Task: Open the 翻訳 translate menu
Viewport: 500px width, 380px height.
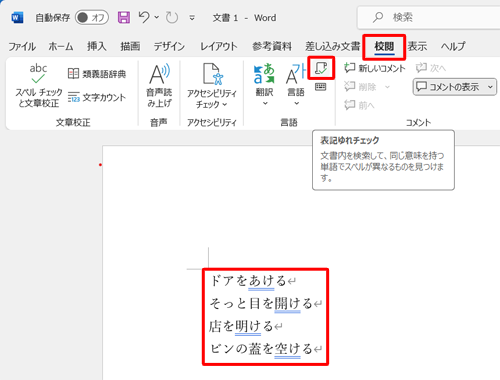Action: tap(264, 86)
